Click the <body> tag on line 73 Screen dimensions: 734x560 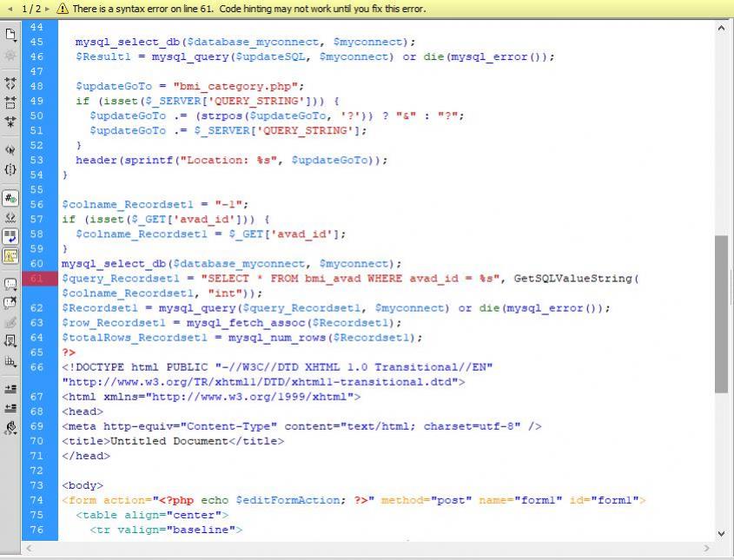click(x=83, y=485)
